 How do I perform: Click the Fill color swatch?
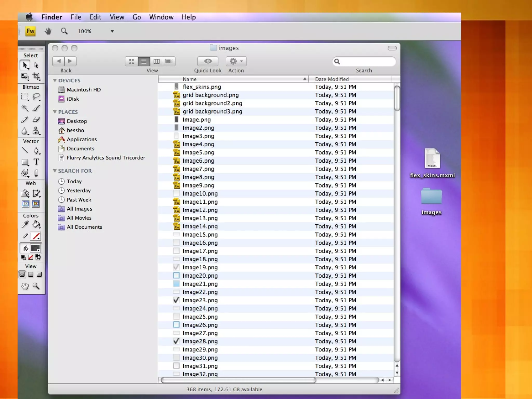[x=35, y=248]
